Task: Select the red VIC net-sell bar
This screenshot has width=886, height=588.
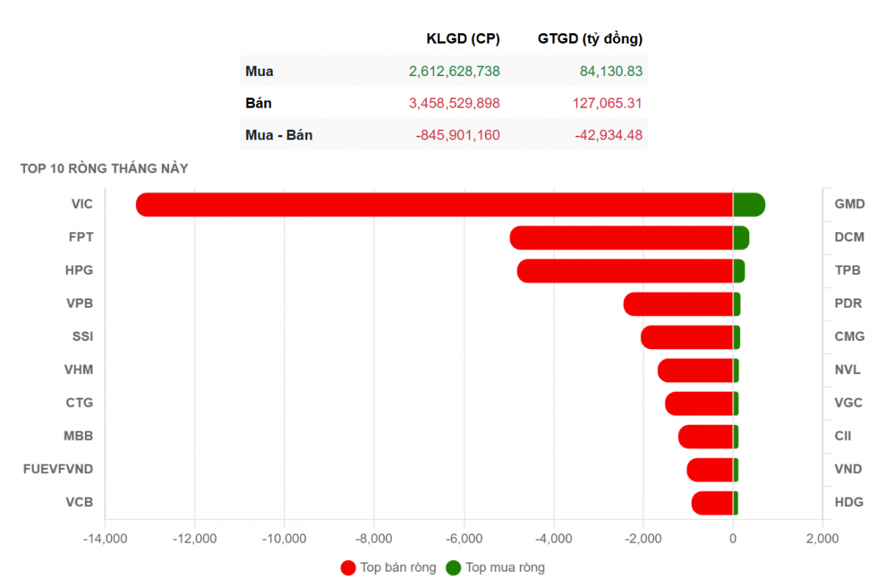Action: point(434,204)
